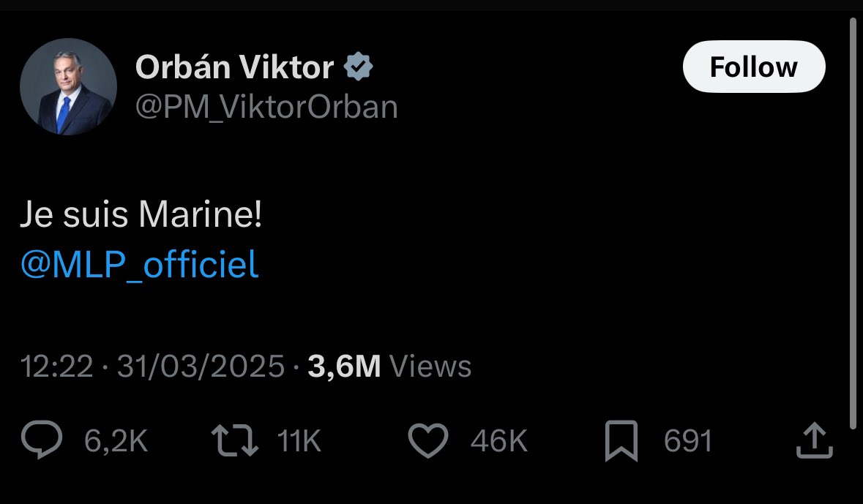Screen dimensions: 863x504
Task: Click the reply speech bubble icon
Action: coord(44,441)
